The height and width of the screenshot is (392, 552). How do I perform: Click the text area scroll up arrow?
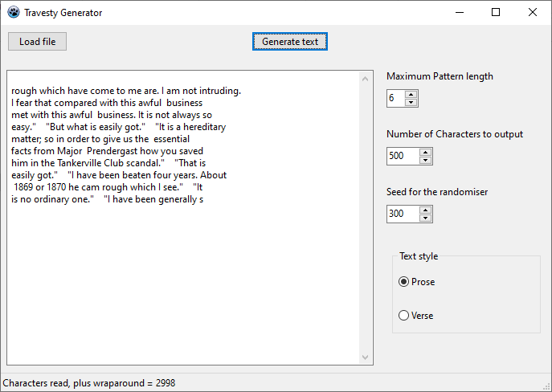click(365, 79)
